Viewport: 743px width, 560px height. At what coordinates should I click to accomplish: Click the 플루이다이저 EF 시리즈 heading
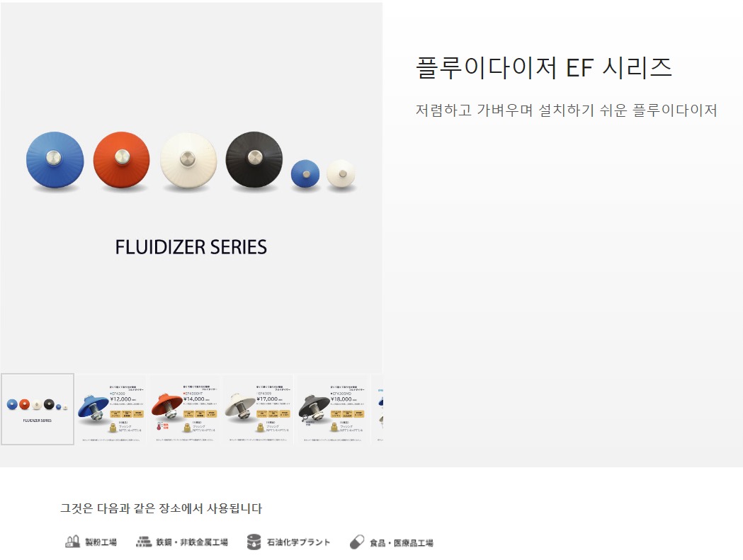pyautogui.click(x=544, y=67)
